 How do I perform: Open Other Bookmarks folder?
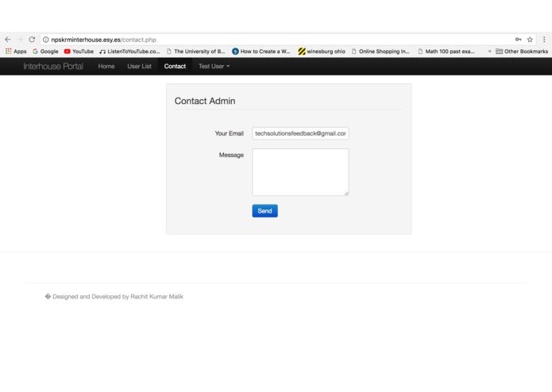tap(522, 52)
